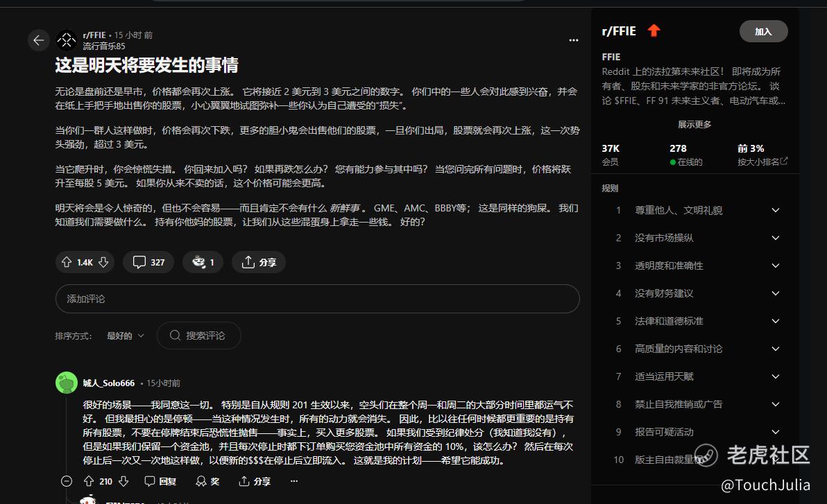827x504 pixels.
Task: Open the Solo666 commenter's username link
Action: coord(109,383)
